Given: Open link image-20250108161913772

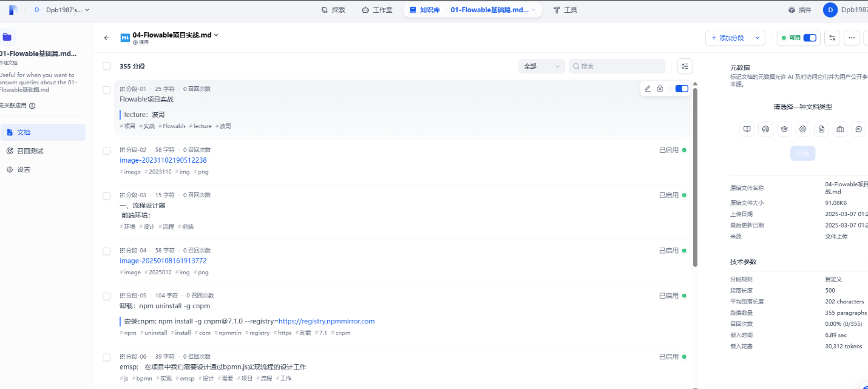Looking at the screenshot, I should (x=163, y=261).
